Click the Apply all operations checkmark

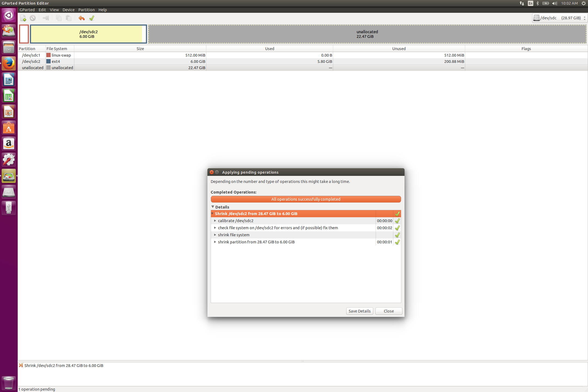click(92, 18)
